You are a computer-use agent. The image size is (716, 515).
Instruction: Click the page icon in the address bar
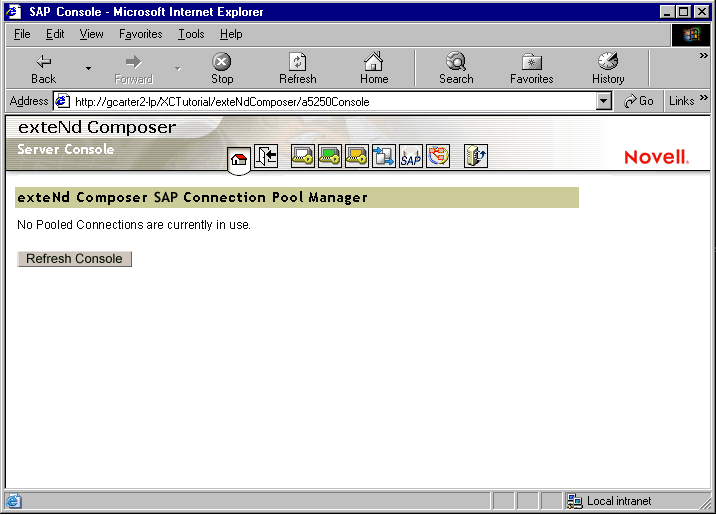click(63, 101)
